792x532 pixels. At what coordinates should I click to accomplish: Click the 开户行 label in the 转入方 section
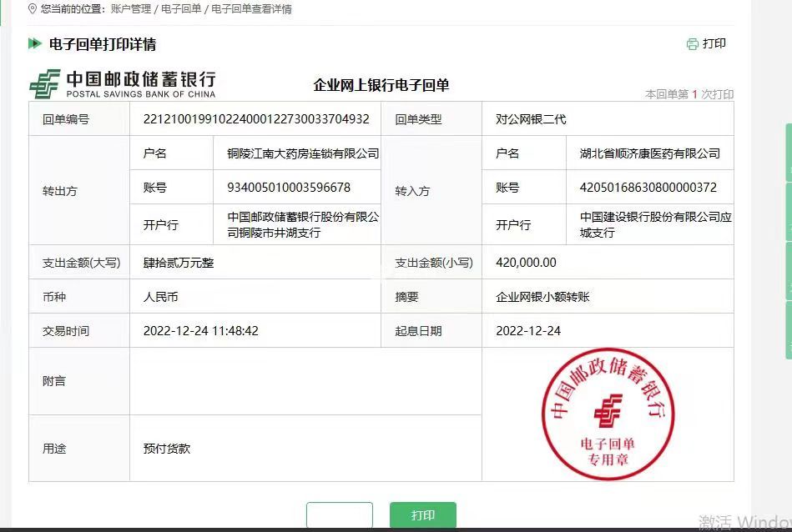click(x=514, y=224)
